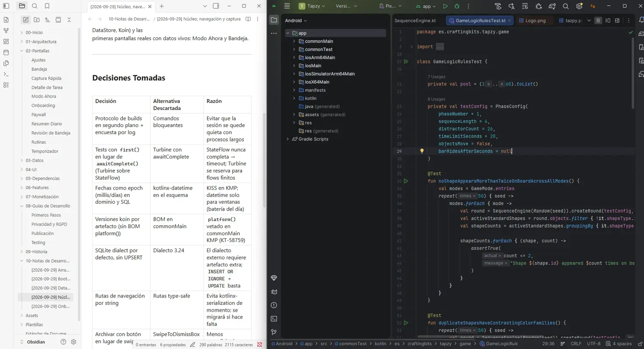Click the CRLF line separator in status bar
This screenshot has height=349, width=644.
click(x=576, y=344)
